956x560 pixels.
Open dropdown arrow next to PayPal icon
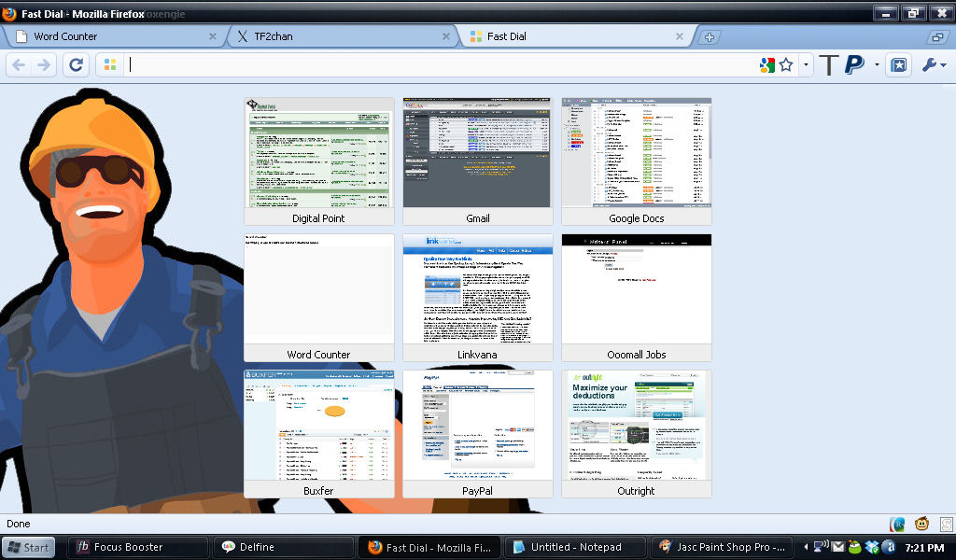click(x=877, y=65)
